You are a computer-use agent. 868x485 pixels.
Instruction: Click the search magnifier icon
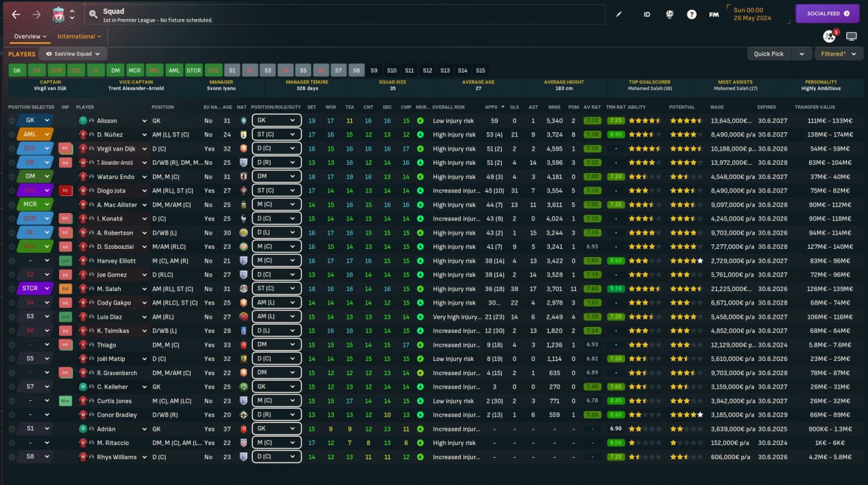point(94,14)
